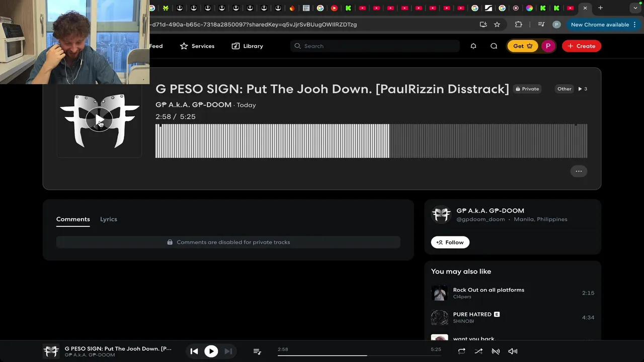Open the three-dot track options menu
Screen dimensions: 644x362
pos(579,171)
